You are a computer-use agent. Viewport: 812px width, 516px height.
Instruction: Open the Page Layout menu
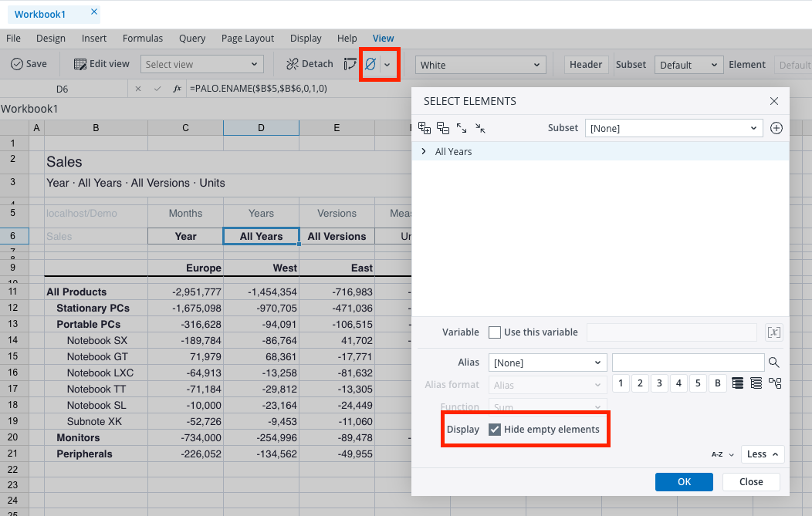(x=248, y=39)
